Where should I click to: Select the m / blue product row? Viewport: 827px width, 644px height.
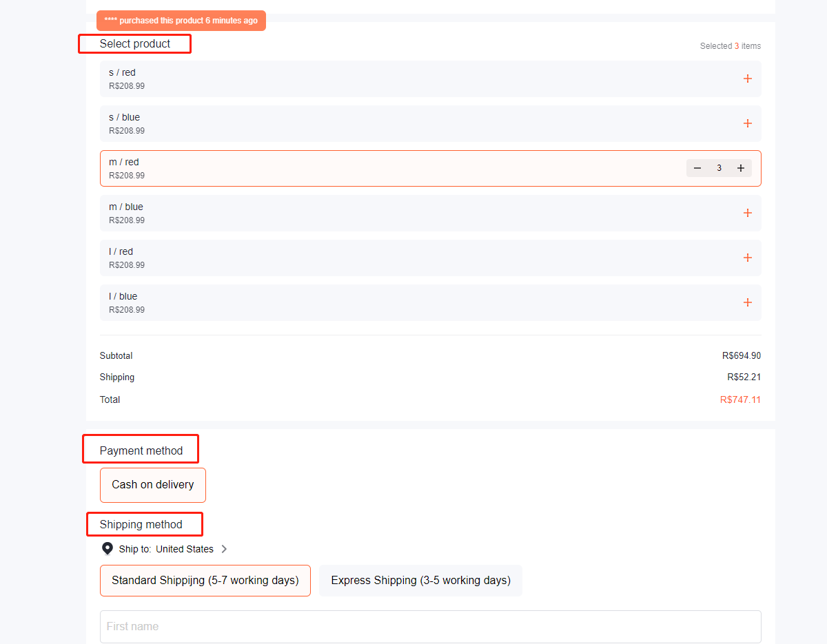pyautogui.click(x=345, y=213)
